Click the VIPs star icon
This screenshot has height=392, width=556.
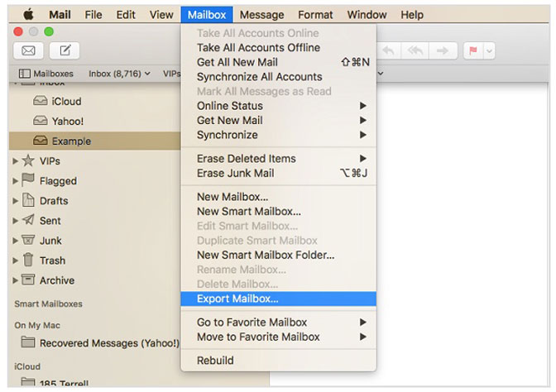coord(28,160)
